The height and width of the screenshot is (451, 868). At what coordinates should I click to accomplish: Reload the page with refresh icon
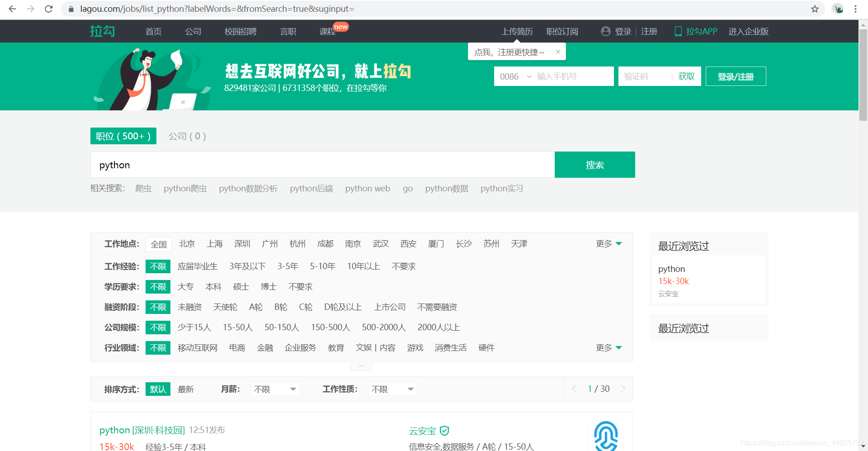click(x=49, y=9)
